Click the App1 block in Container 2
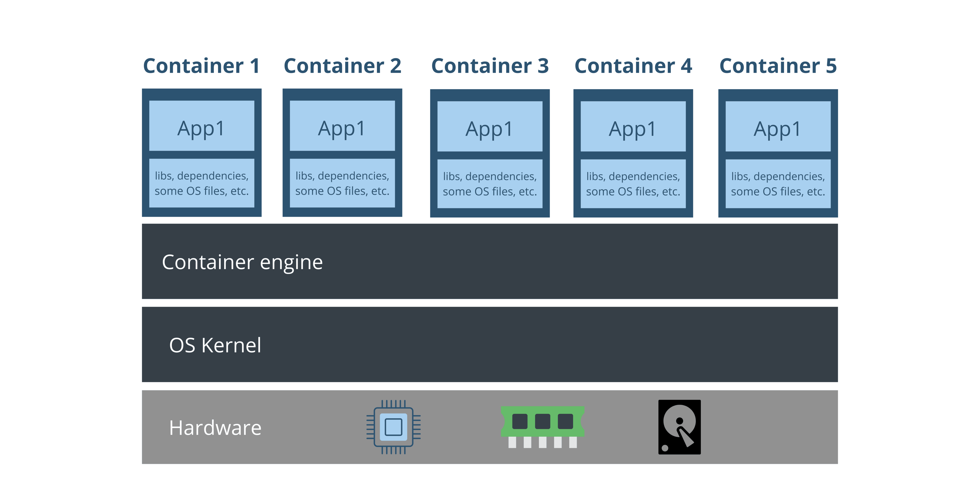 343,127
